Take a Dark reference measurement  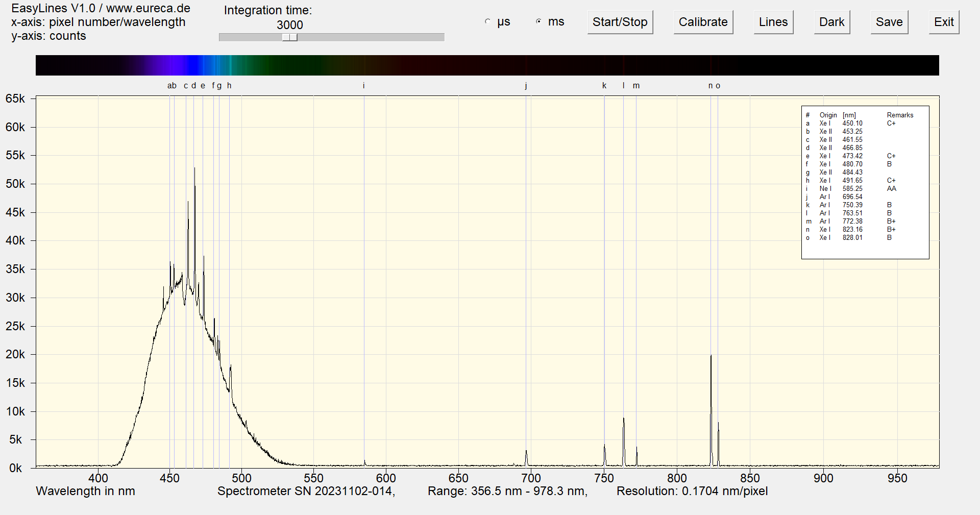coord(831,22)
